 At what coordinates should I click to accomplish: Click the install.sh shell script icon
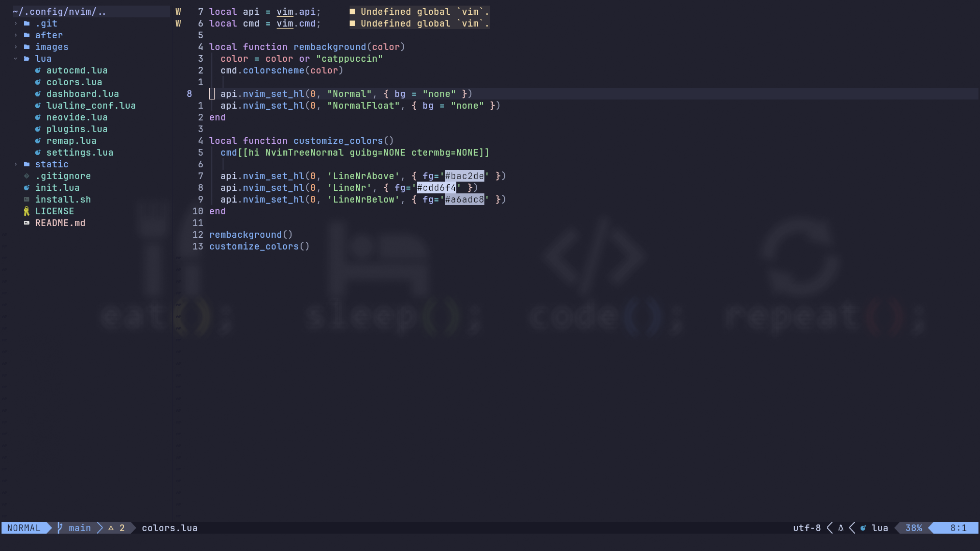click(x=27, y=199)
